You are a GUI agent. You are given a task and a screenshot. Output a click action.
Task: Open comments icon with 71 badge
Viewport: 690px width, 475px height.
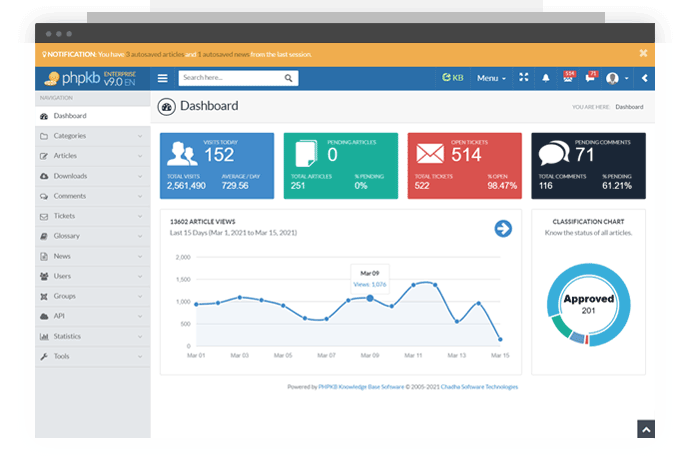[590, 78]
